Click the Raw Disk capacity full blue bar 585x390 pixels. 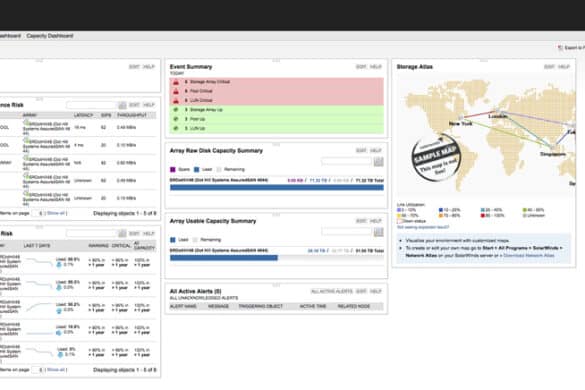point(277,187)
